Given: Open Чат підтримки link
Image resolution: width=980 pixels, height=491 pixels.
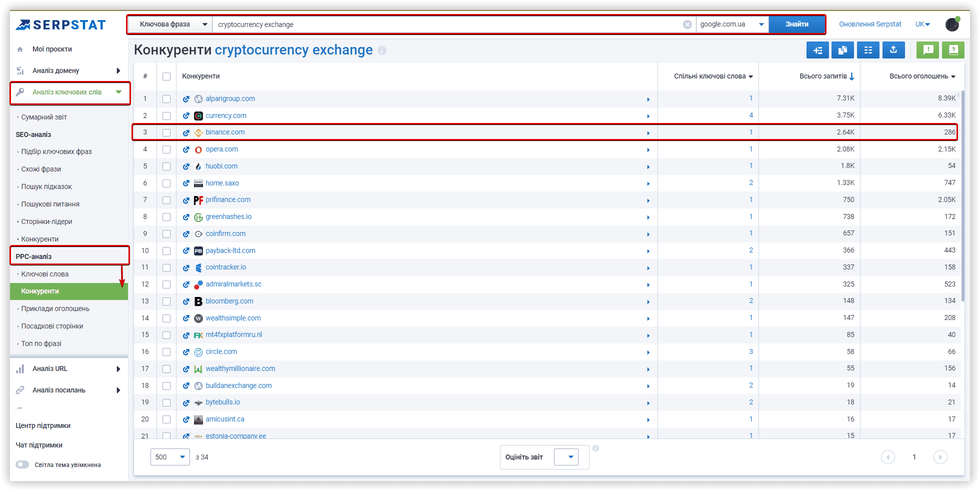Looking at the screenshot, I should point(39,445).
